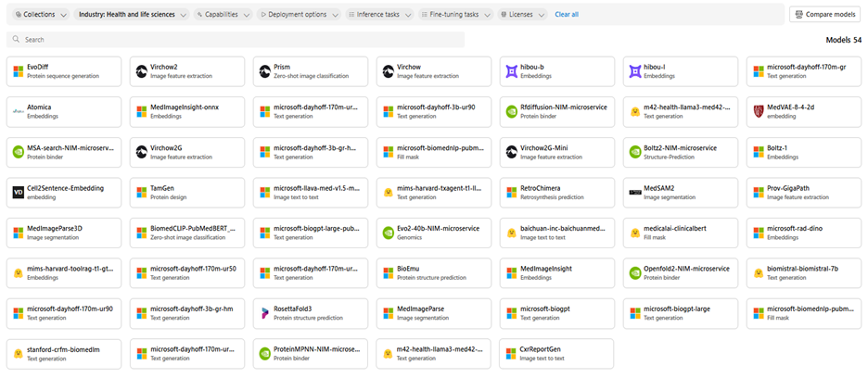Click the Boltz2-NIM NVIDIA logo icon
Viewport: 868px width, 378px height.
pos(635,152)
